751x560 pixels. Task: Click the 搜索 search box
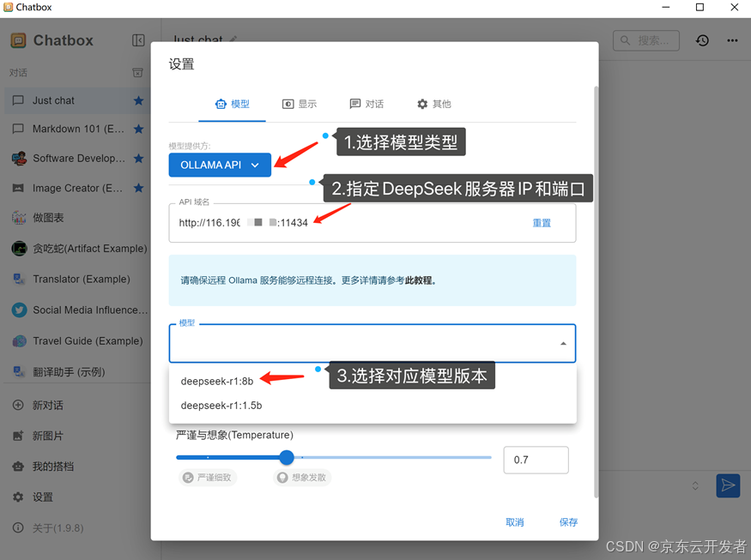(646, 40)
